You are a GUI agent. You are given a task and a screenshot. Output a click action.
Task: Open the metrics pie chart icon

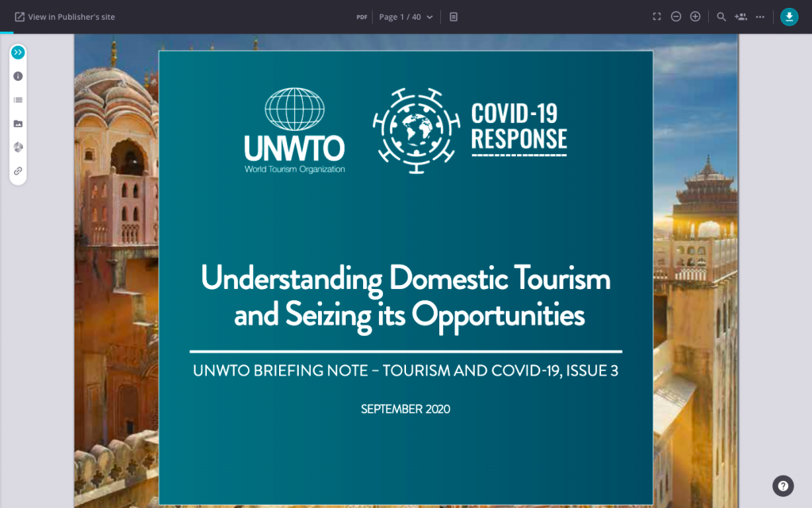tap(18, 147)
